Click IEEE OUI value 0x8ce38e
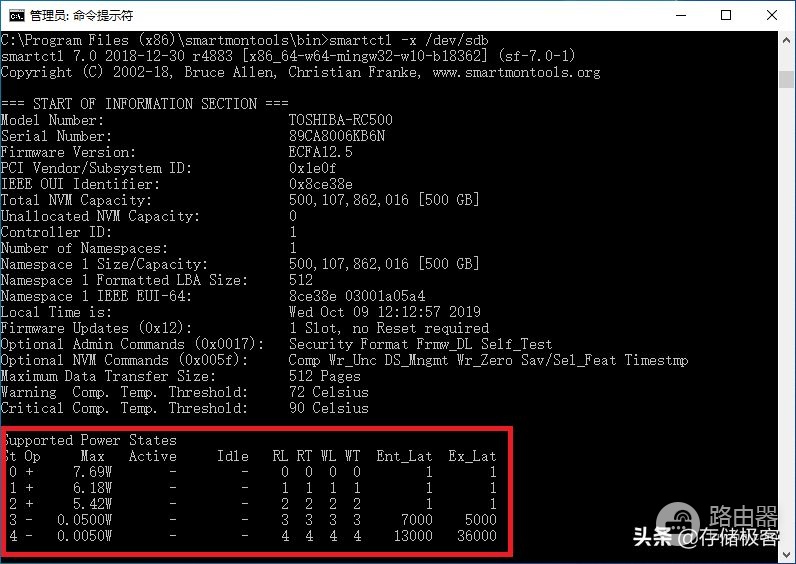The height and width of the screenshot is (564, 796). coord(320,184)
